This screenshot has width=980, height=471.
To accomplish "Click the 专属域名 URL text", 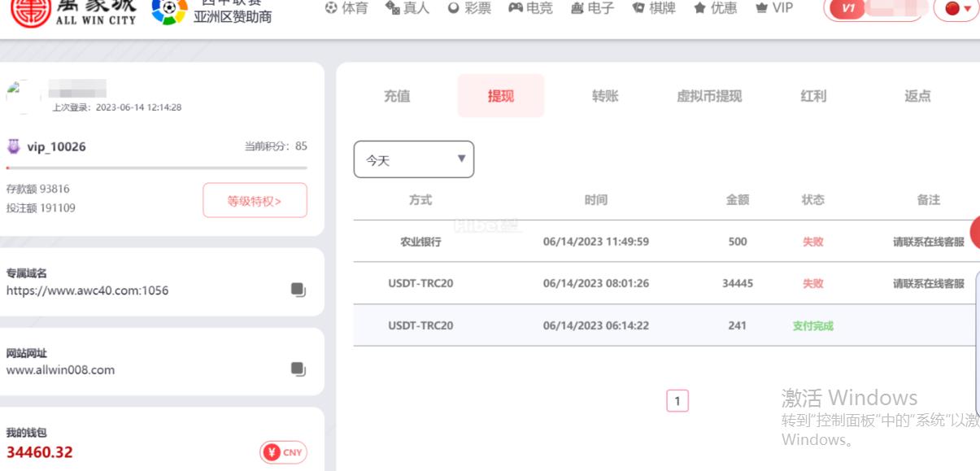I will tap(88, 290).
